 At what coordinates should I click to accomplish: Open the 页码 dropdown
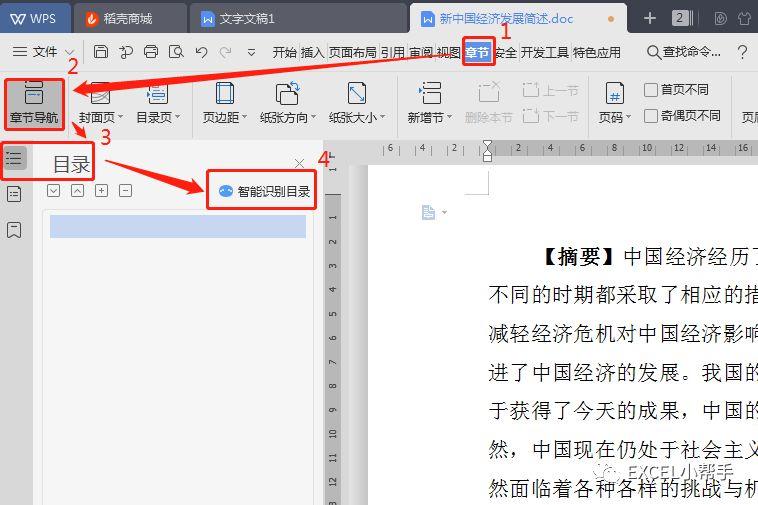(614, 103)
